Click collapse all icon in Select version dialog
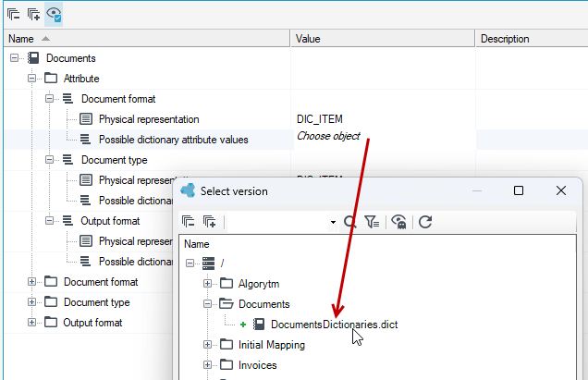 pyautogui.click(x=188, y=222)
